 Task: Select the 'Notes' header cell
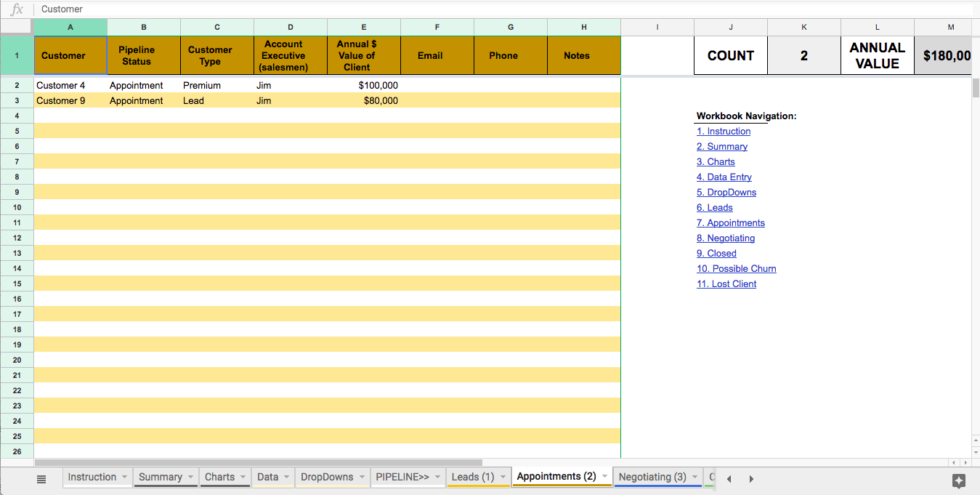[x=584, y=55]
